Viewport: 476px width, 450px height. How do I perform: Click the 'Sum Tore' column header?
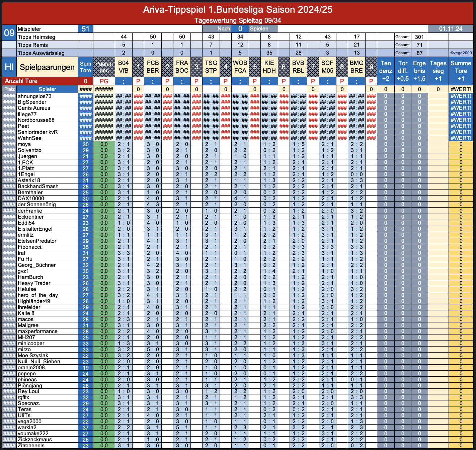tap(85, 67)
